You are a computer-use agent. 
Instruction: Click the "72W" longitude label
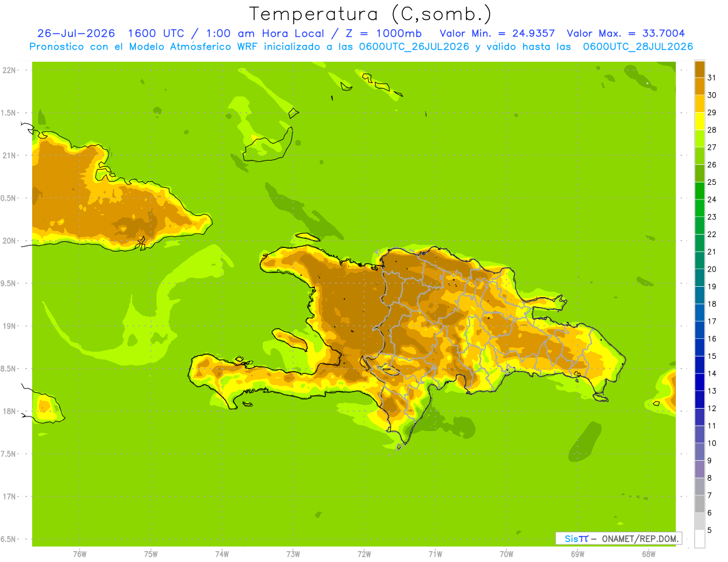coord(364,554)
